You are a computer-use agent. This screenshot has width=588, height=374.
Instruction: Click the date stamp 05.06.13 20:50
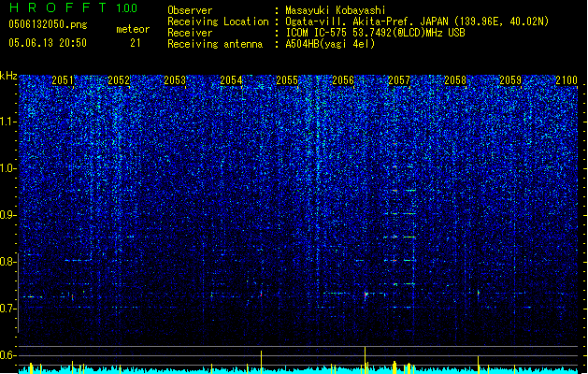click(48, 43)
